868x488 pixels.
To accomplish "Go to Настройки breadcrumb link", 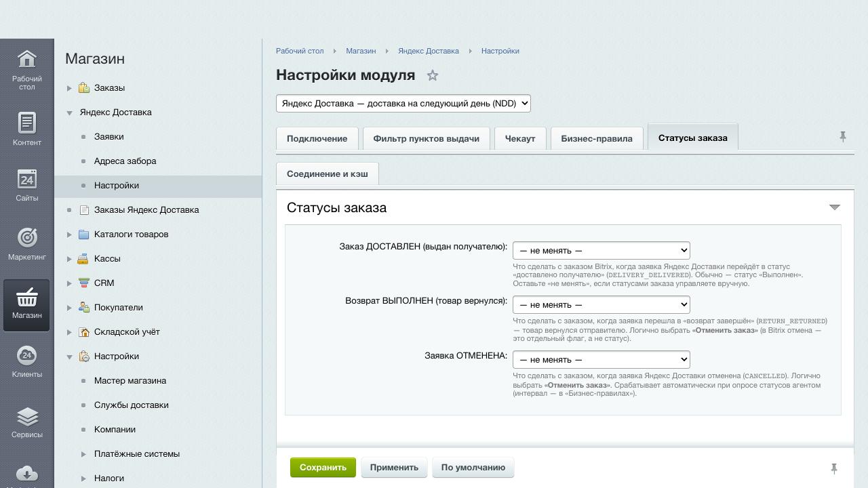I will pos(500,51).
